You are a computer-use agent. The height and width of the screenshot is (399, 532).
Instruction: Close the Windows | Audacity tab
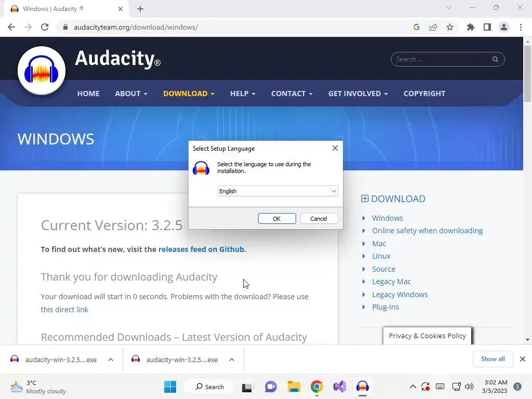(121, 9)
